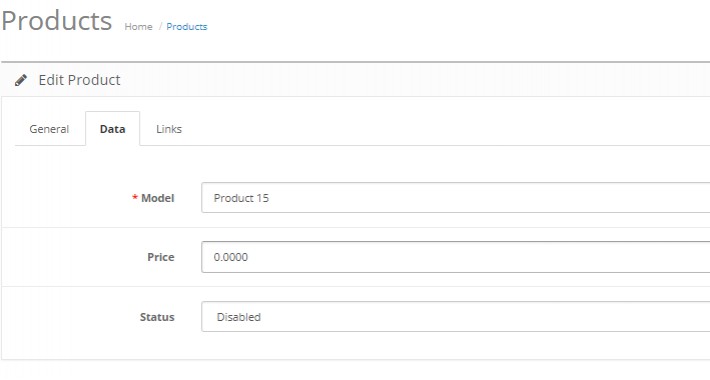Click the Model field label
Image resolution: width=710 pixels, height=380 pixels.
158,198
